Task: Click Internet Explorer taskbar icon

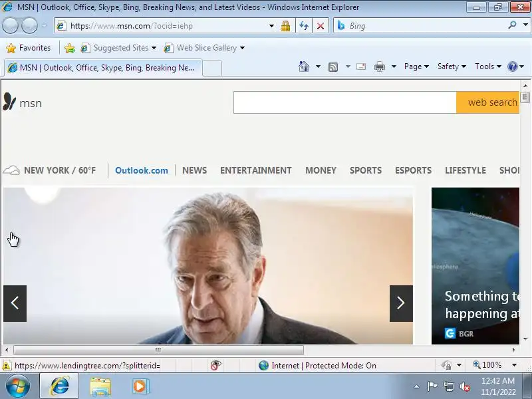Action: click(x=59, y=386)
